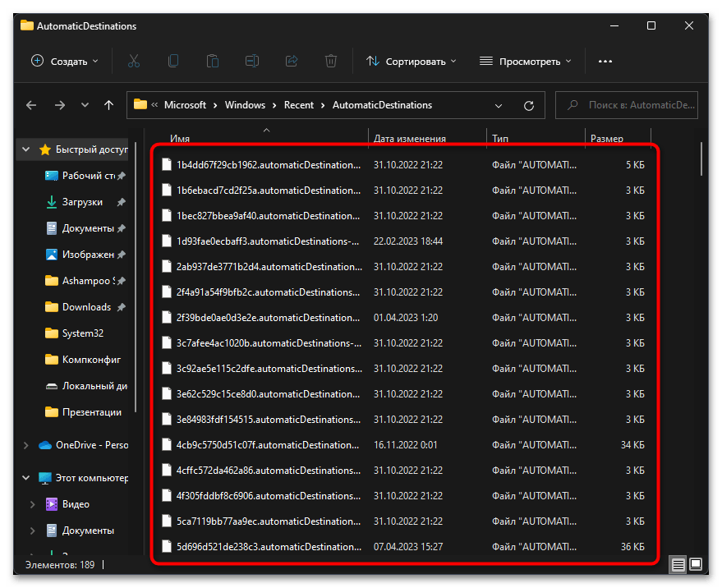Click the Share icon in toolbar
The height and width of the screenshot is (588, 722).
point(292,62)
